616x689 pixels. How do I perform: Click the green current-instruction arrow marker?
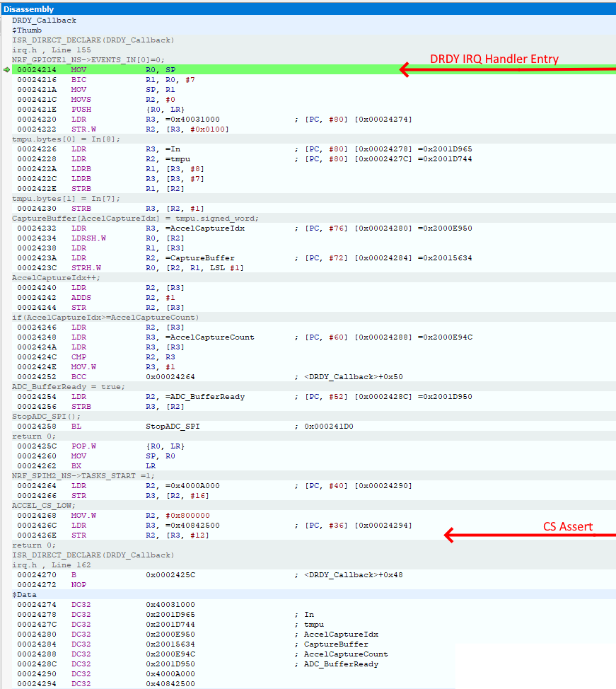[x=7, y=70]
